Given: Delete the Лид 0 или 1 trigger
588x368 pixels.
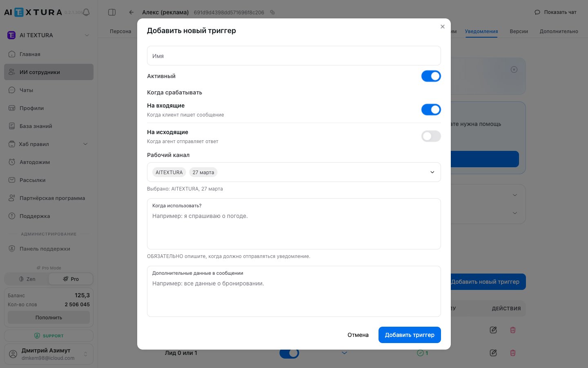Looking at the screenshot, I should pos(513,353).
